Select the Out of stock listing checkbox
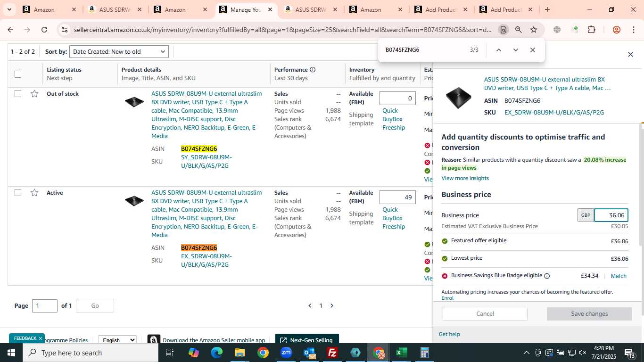Screen dimensions: 644x362 tap(18, 94)
